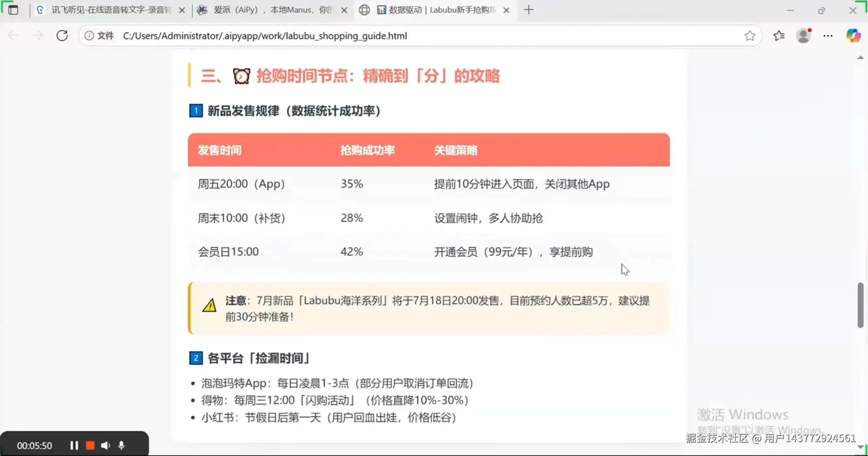This screenshot has height=456, width=868.
Task: Open Settings and more ellipsis menu
Action: pos(828,36)
